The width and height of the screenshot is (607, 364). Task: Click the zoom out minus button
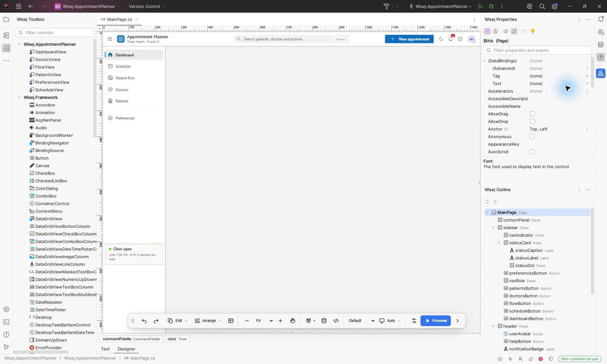click(247, 321)
